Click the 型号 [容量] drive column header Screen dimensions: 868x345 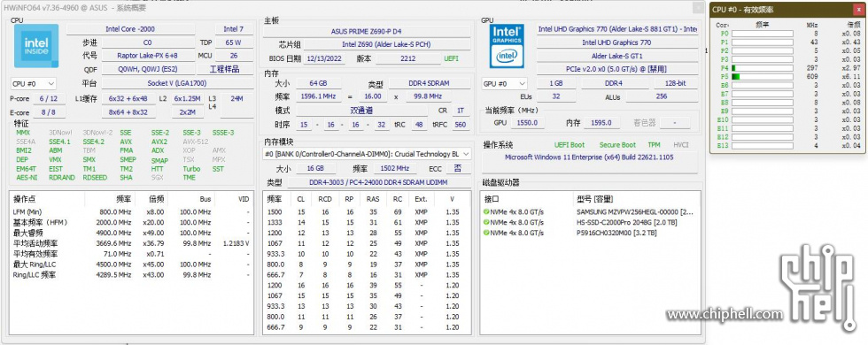pyautogui.click(x=594, y=199)
